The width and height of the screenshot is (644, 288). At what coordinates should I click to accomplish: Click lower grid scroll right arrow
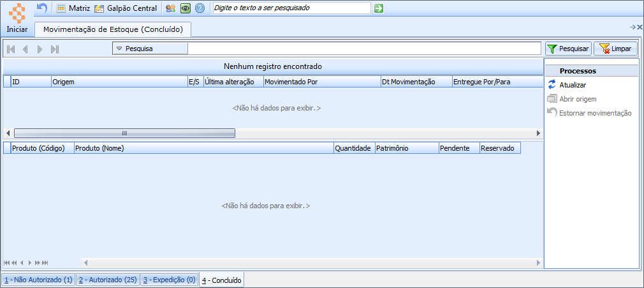pyautogui.click(x=538, y=262)
